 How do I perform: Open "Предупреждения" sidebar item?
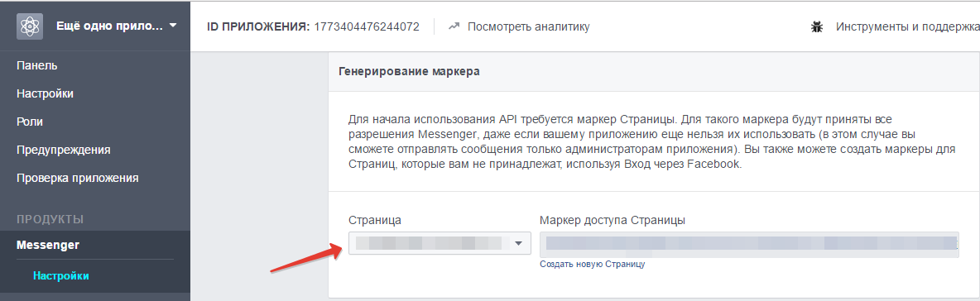tap(63, 150)
